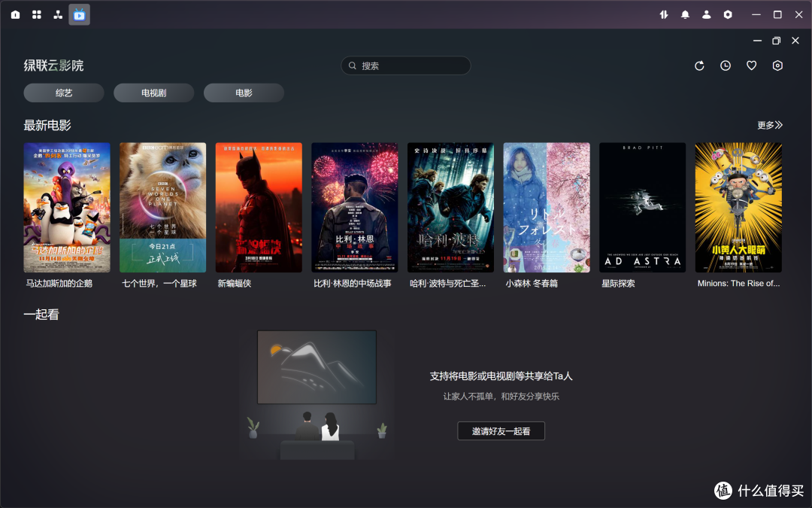The height and width of the screenshot is (508, 812).
Task: Switch to the 综艺 category
Action: 64,93
